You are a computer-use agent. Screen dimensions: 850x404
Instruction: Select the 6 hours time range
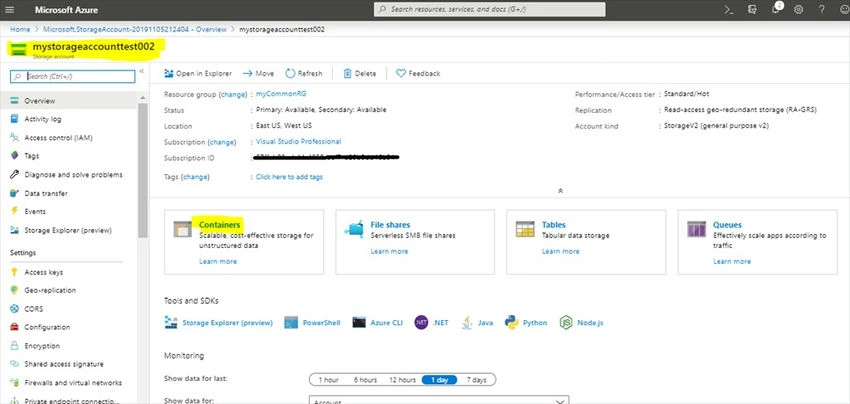click(365, 380)
